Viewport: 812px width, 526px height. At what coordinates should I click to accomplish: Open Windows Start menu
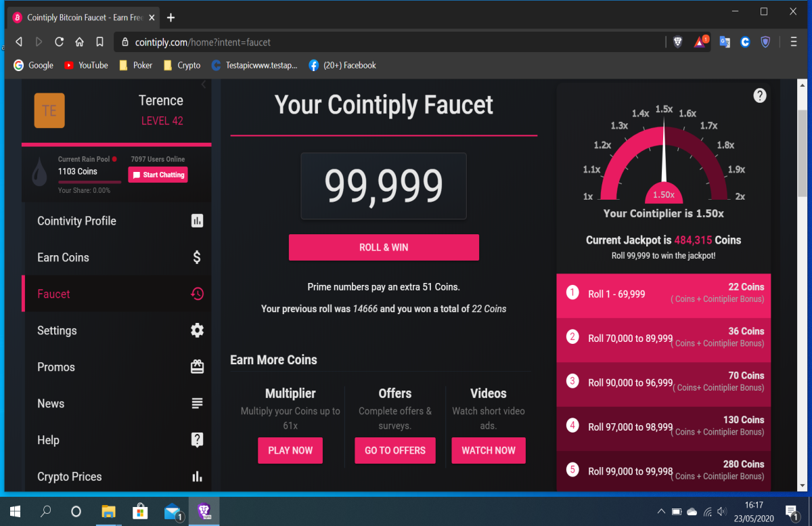point(15,511)
